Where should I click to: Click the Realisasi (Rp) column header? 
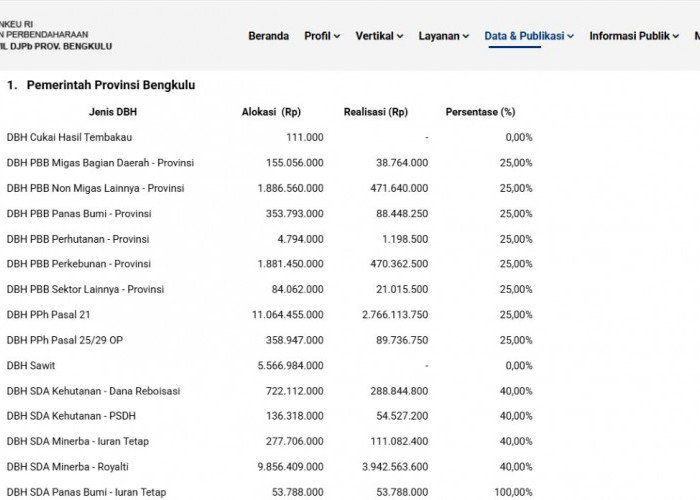(x=375, y=112)
